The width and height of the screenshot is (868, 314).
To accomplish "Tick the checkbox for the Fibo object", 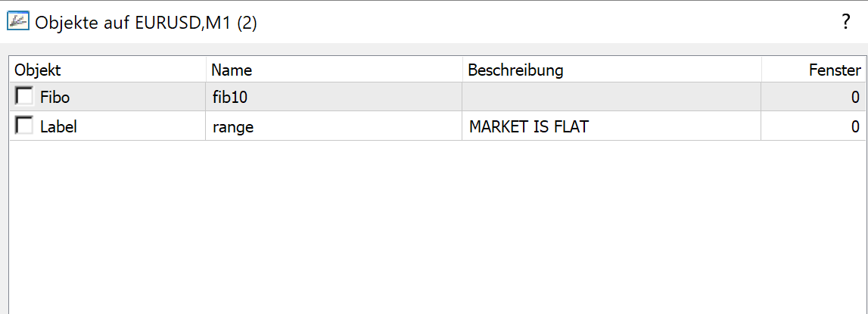I will 23,97.
